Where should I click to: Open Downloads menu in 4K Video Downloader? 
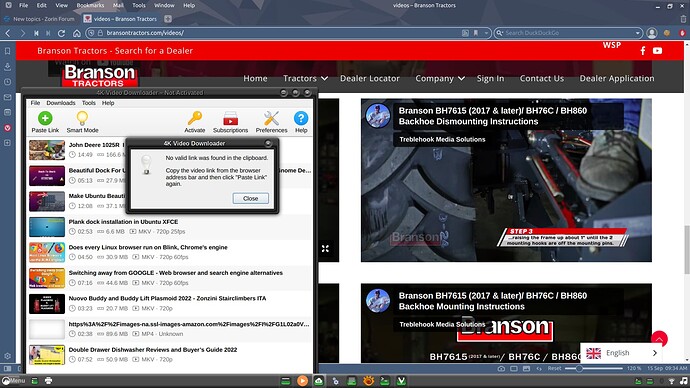[x=61, y=103]
